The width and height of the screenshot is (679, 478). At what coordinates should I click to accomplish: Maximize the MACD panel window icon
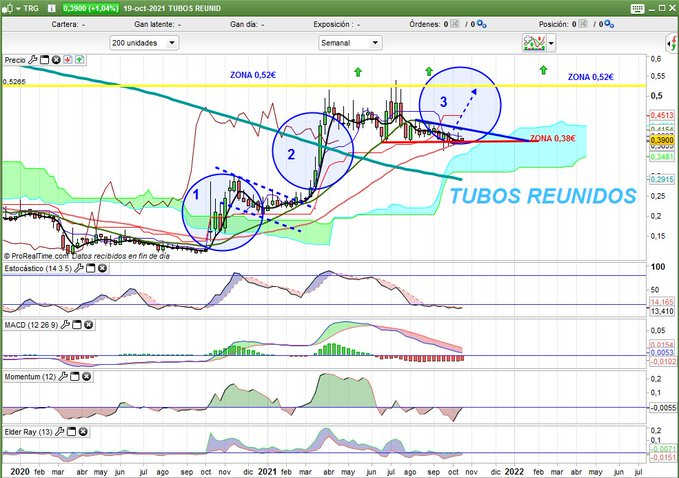click(77, 325)
